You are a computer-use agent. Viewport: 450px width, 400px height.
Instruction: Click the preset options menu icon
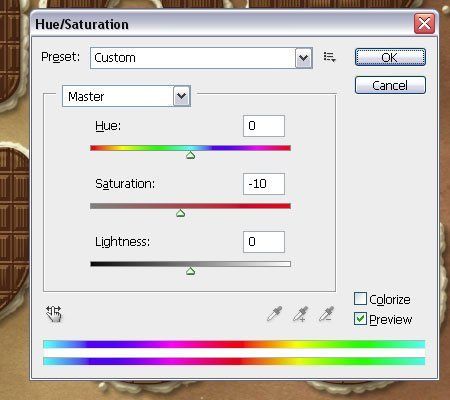coord(329,57)
